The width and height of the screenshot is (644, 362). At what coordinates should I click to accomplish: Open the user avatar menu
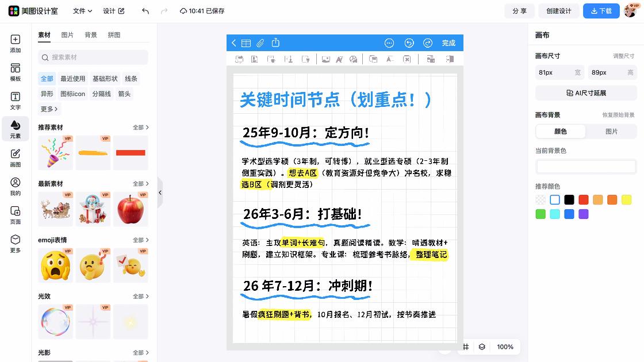tap(631, 11)
